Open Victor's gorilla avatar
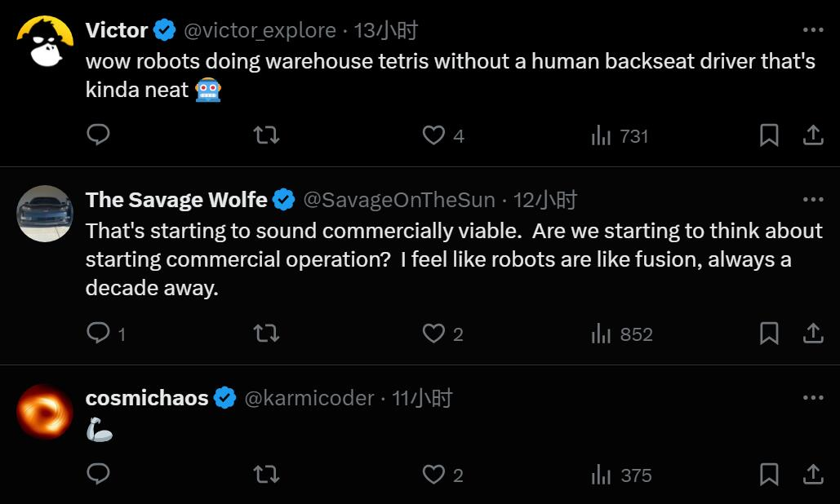The height and width of the screenshot is (504, 840). tap(44, 42)
